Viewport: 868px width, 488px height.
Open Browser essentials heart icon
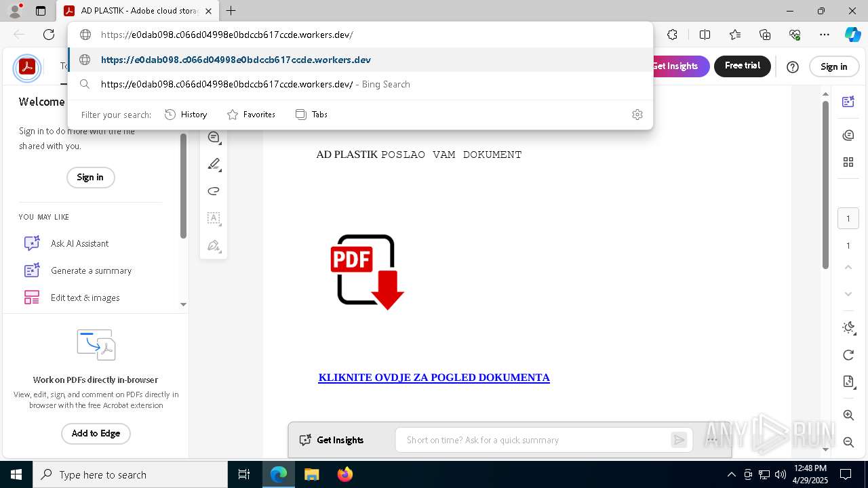795,35
